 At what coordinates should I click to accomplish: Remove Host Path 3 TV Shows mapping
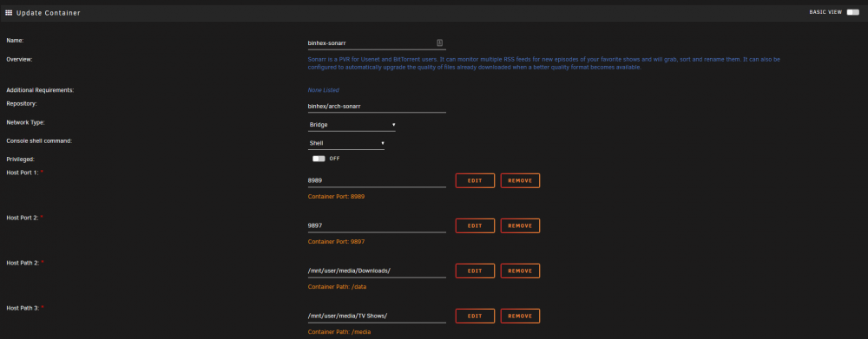coord(520,316)
